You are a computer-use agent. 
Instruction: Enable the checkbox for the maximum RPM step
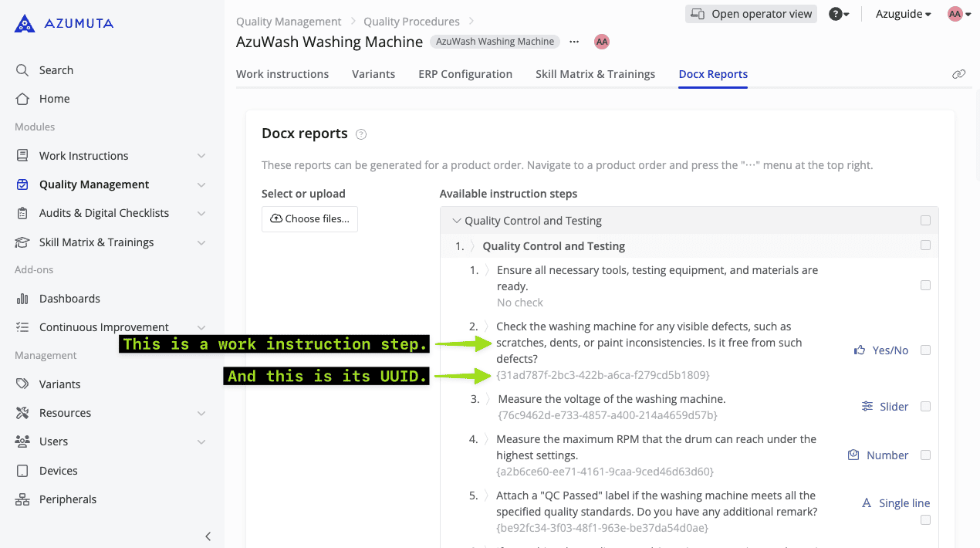pyautogui.click(x=925, y=455)
